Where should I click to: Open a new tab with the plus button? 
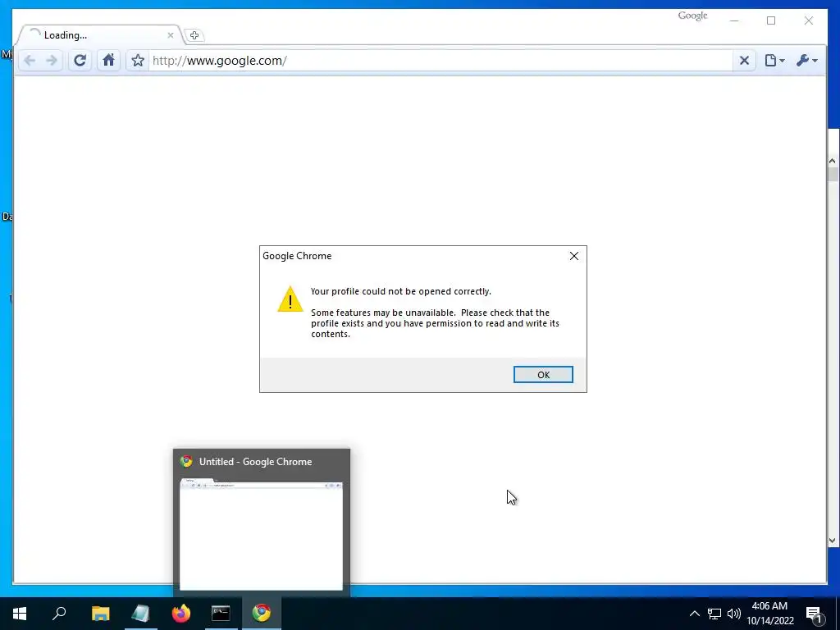194,35
